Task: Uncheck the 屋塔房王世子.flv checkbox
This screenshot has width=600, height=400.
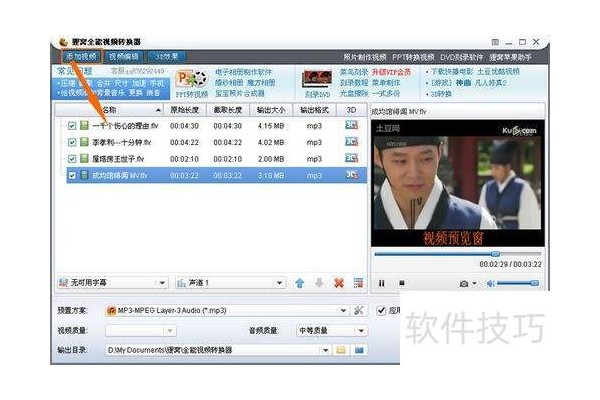Action: click(x=72, y=159)
